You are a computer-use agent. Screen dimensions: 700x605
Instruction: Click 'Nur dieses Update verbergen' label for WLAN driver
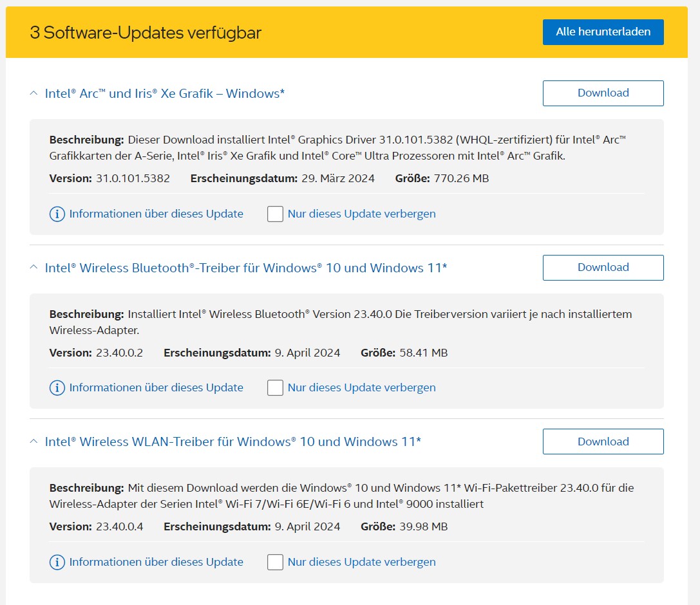coord(361,562)
